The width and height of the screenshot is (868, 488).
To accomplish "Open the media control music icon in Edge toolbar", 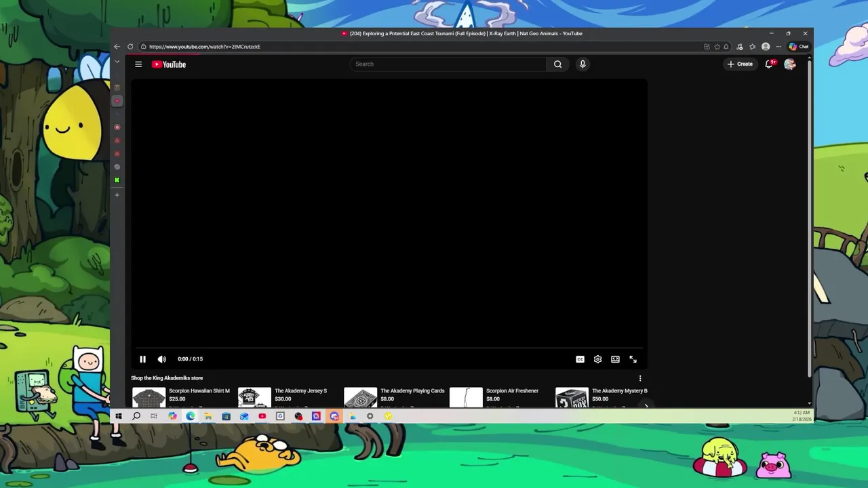I will 740,47.
